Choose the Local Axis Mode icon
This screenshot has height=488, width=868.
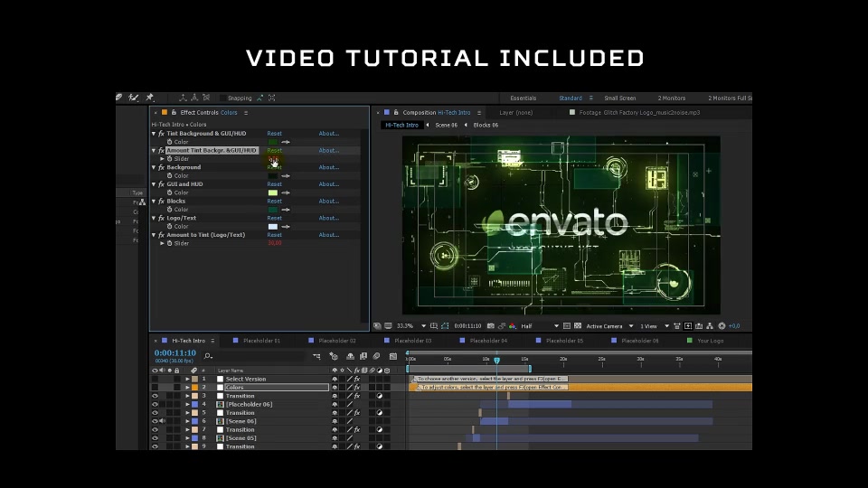[183, 98]
